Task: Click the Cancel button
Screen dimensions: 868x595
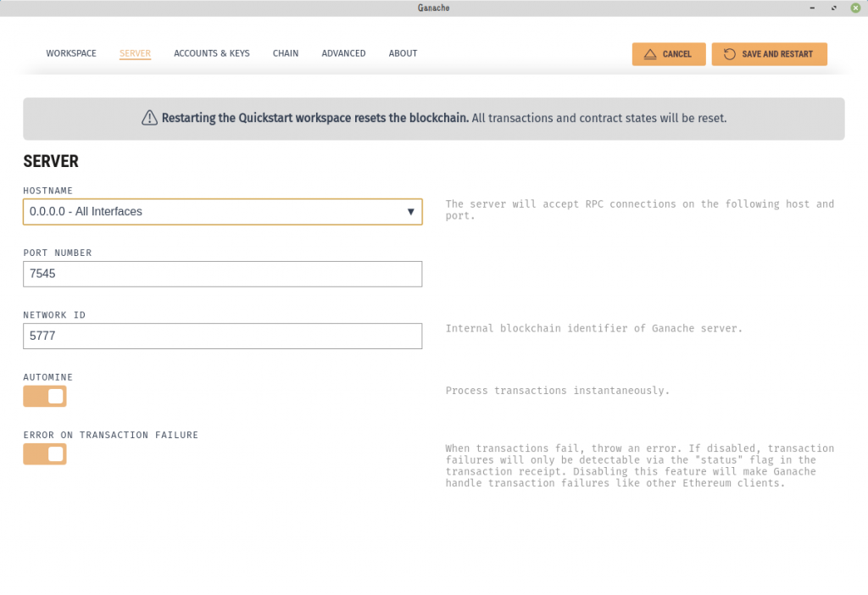Action: click(x=669, y=54)
